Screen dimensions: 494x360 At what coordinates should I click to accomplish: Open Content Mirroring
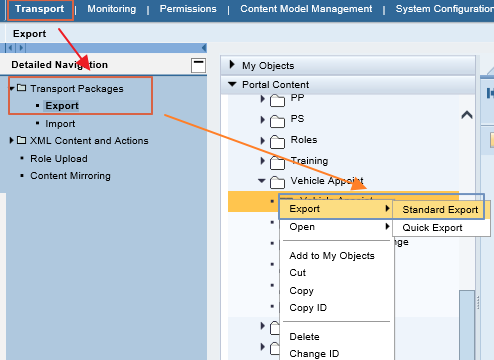point(70,176)
